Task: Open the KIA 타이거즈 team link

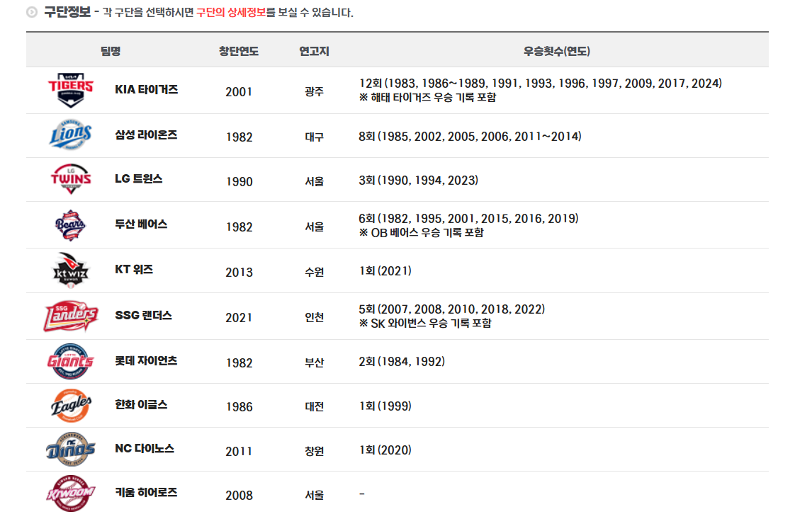Action: (146, 89)
